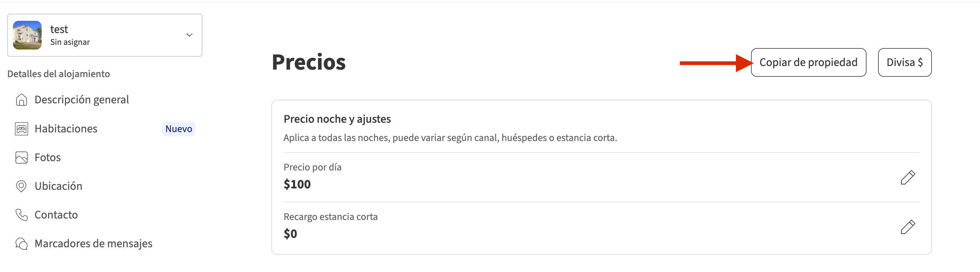Open the Habitaciones menu item
The image size is (980, 272).
pyautogui.click(x=66, y=129)
